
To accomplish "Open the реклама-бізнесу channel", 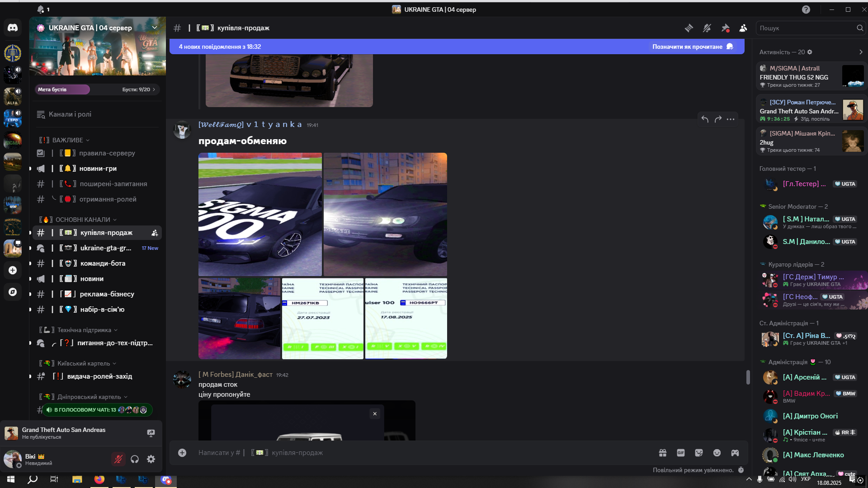I will [x=97, y=294].
